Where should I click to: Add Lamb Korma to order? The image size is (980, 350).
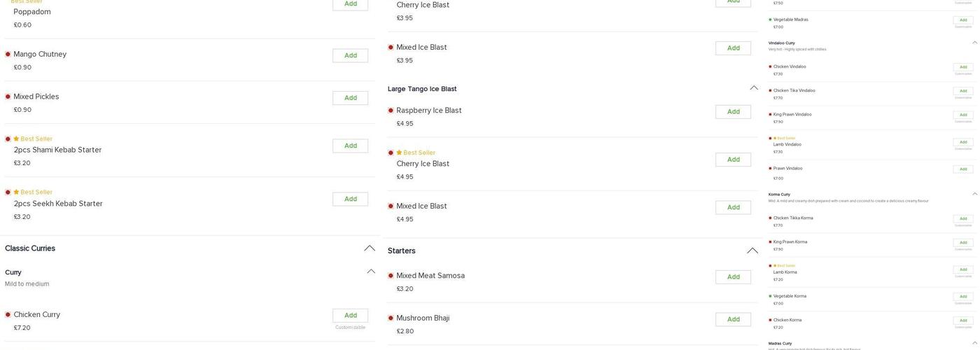click(x=962, y=269)
